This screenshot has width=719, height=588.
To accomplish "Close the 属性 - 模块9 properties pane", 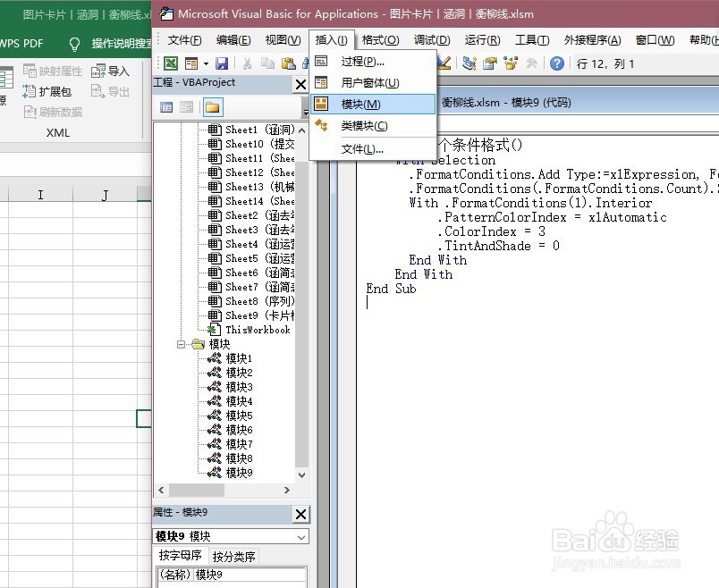I will point(300,514).
